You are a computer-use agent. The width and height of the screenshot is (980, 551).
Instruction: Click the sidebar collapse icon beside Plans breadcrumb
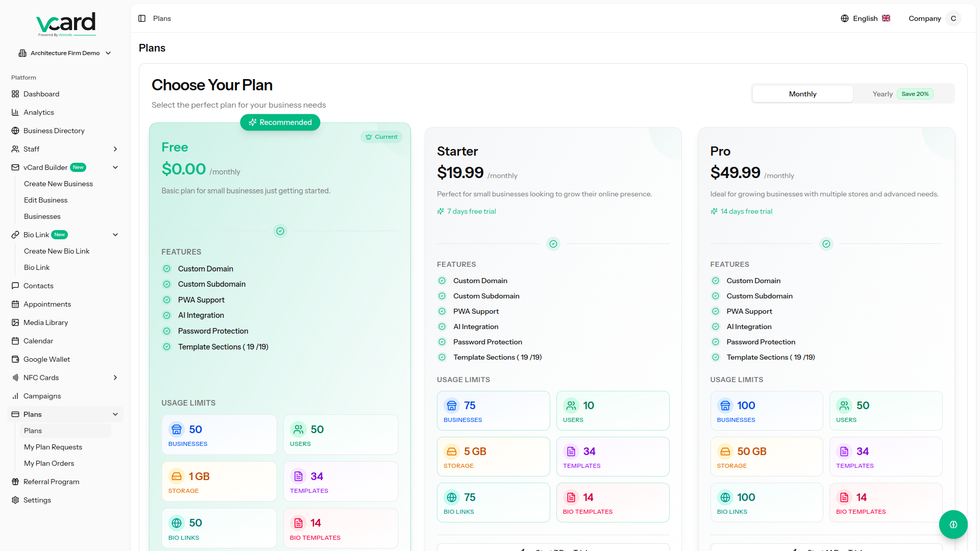141,18
